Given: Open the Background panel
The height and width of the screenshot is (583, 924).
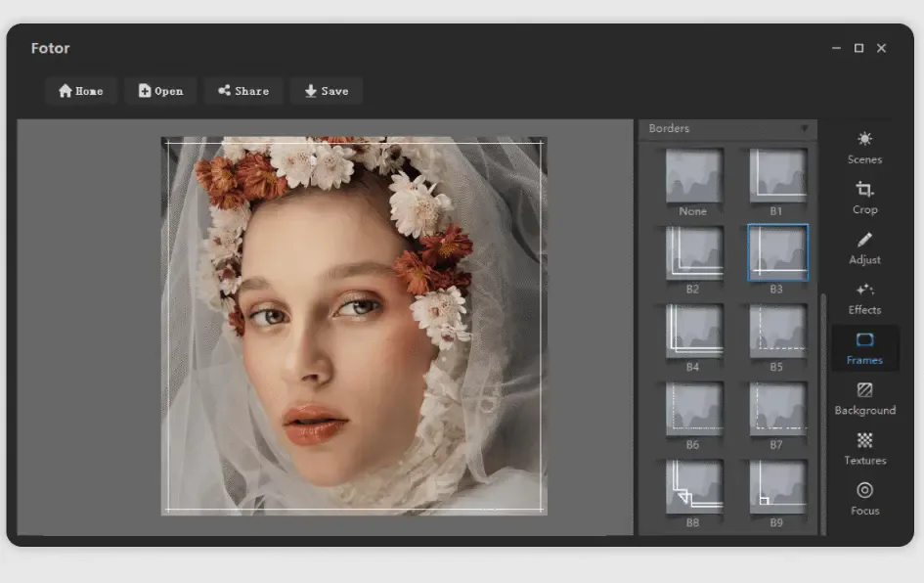Looking at the screenshot, I should [864, 399].
